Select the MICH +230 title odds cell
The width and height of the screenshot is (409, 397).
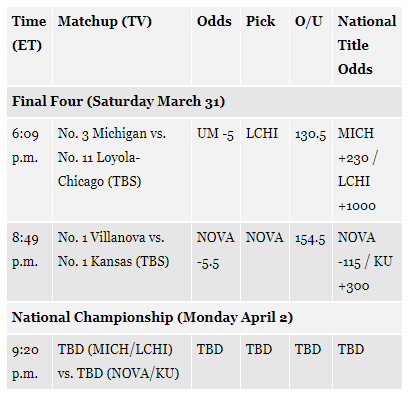coord(367,170)
